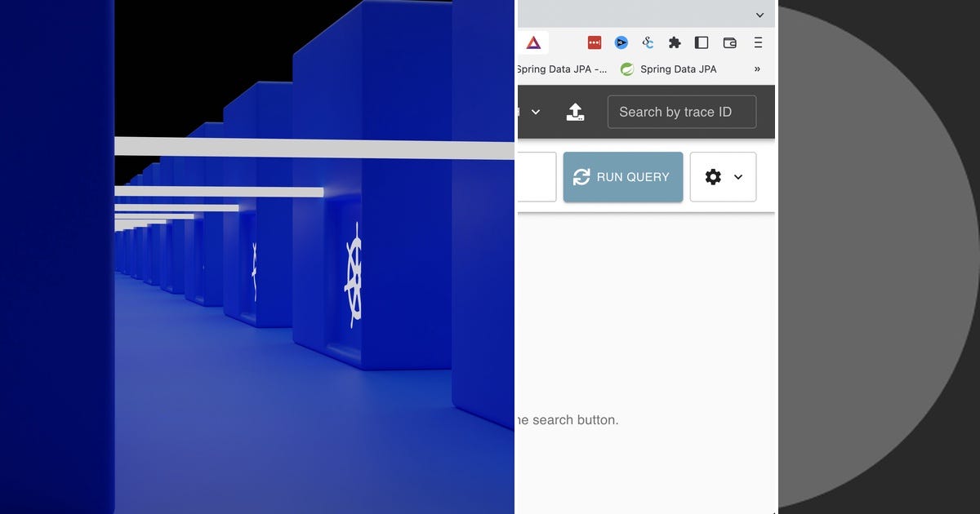Screen dimensions: 980x514
Task: Expand the chevron next to the gear button
Action: pyautogui.click(x=739, y=177)
